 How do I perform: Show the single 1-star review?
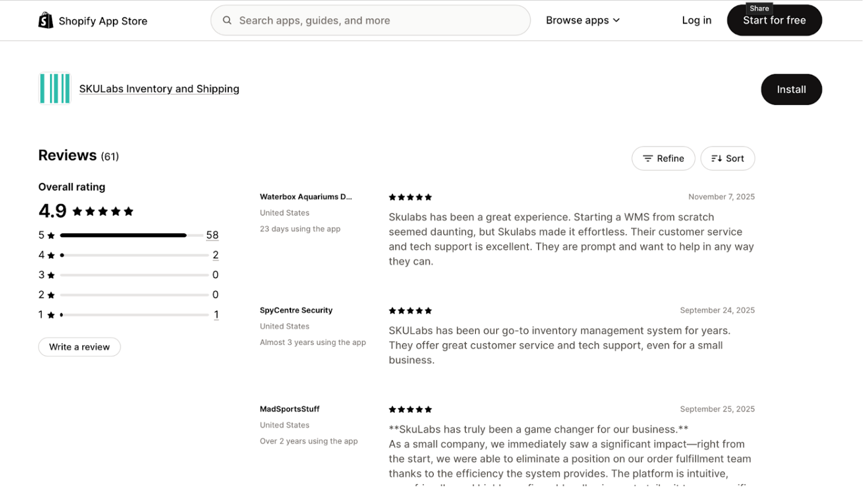216,315
